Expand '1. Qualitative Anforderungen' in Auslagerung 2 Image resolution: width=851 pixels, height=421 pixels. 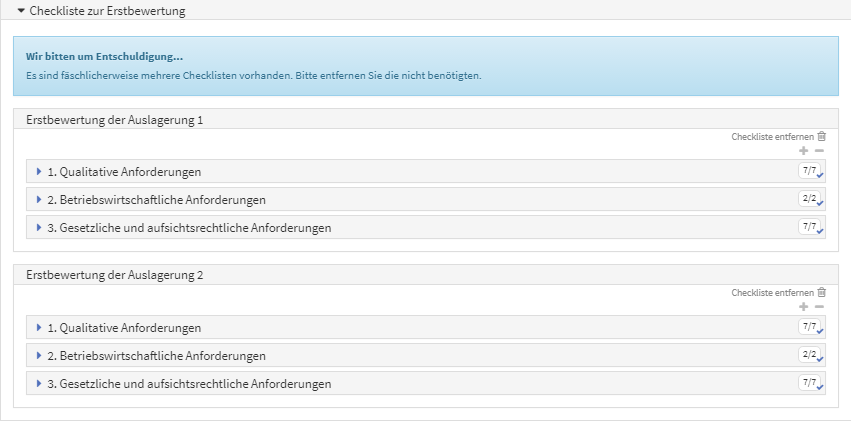124,327
